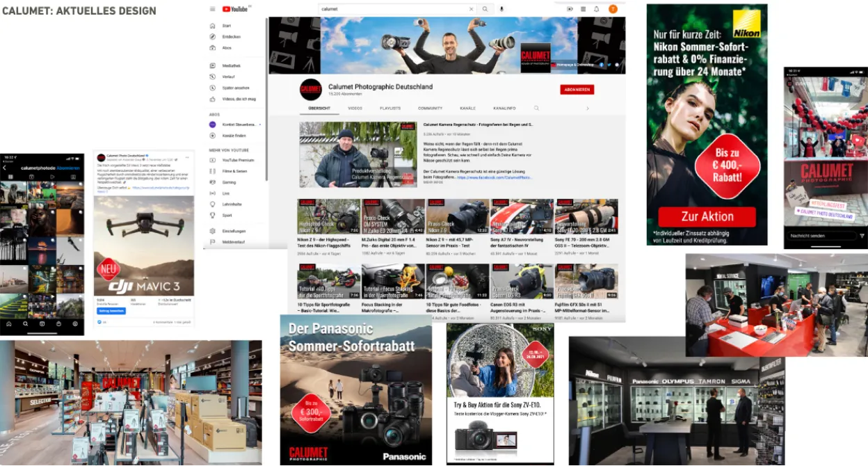Clear the search field with X icon
The width and height of the screenshot is (868, 466).
click(x=471, y=9)
